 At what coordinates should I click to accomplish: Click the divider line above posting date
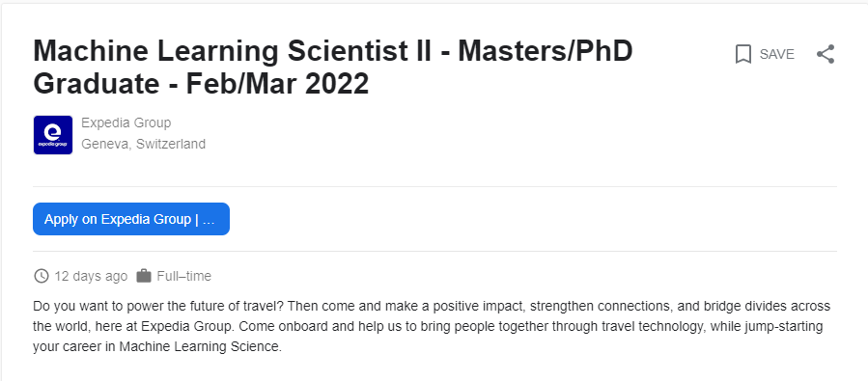tap(434, 252)
